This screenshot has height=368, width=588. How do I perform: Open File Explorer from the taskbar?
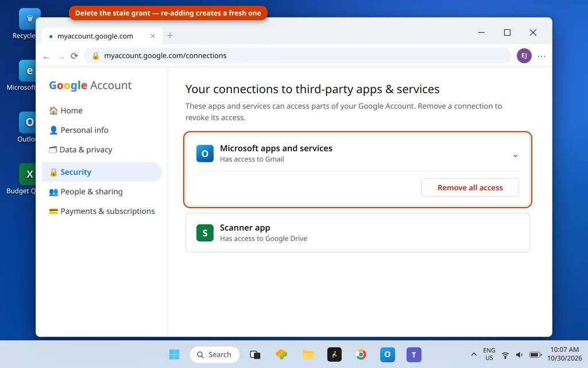[308, 354]
